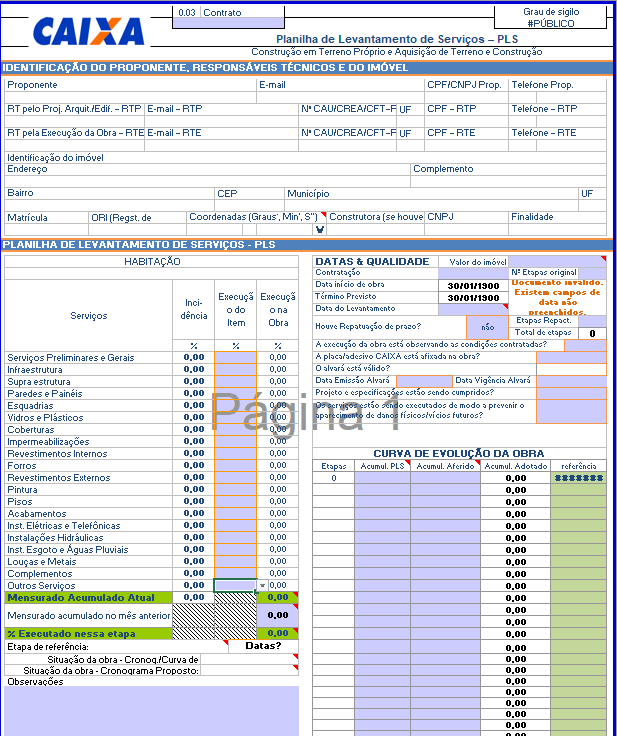Click the % Executado nessa etapa label
617x736 pixels.
pyautogui.click(x=88, y=634)
